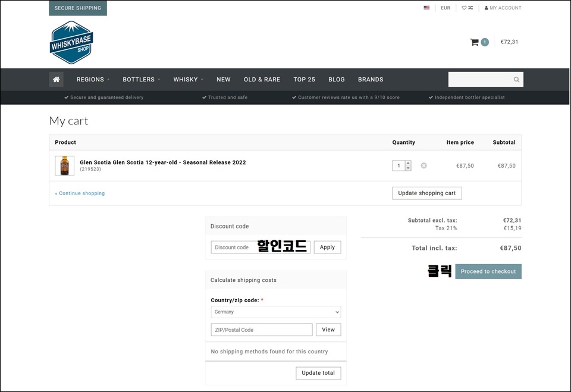Open the Blog menu item
This screenshot has width=571, height=392.
337,80
